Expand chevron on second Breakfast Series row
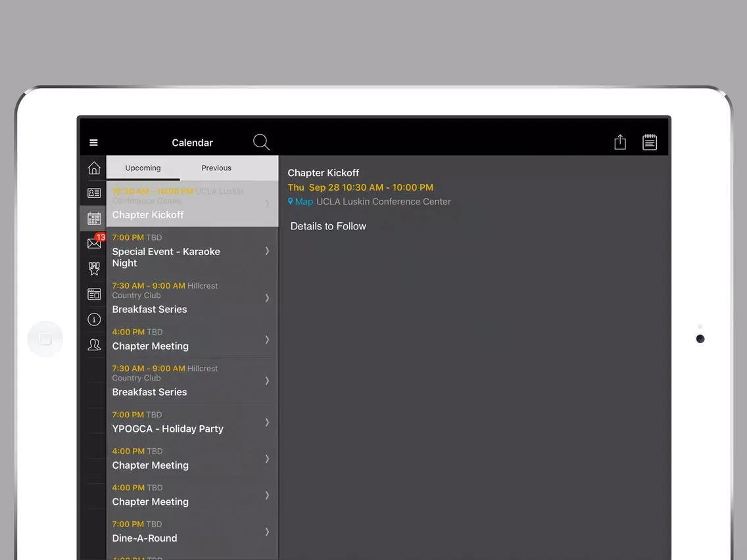Screen dimensions: 747x560 click(x=267, y=381)
